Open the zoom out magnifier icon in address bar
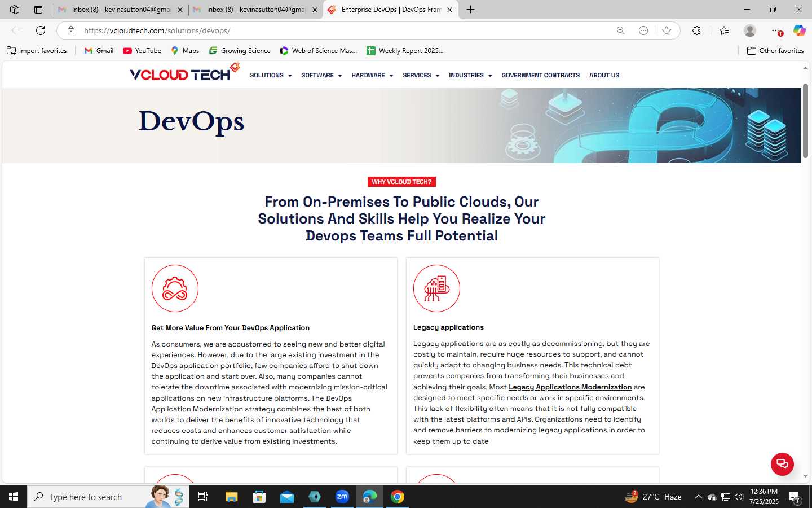The width and height of the screenshot is (812, 508). (x=620, y=30)
